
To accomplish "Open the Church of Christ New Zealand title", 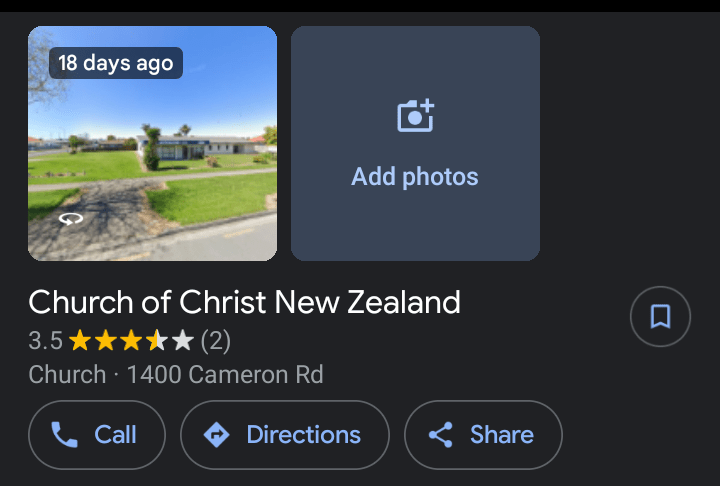I will 244,302.
